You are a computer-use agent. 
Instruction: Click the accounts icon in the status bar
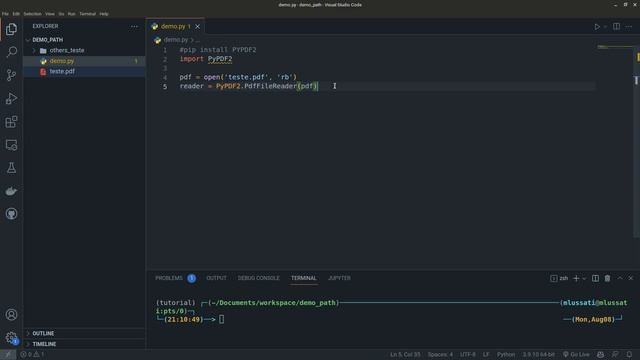coord(600,354)
